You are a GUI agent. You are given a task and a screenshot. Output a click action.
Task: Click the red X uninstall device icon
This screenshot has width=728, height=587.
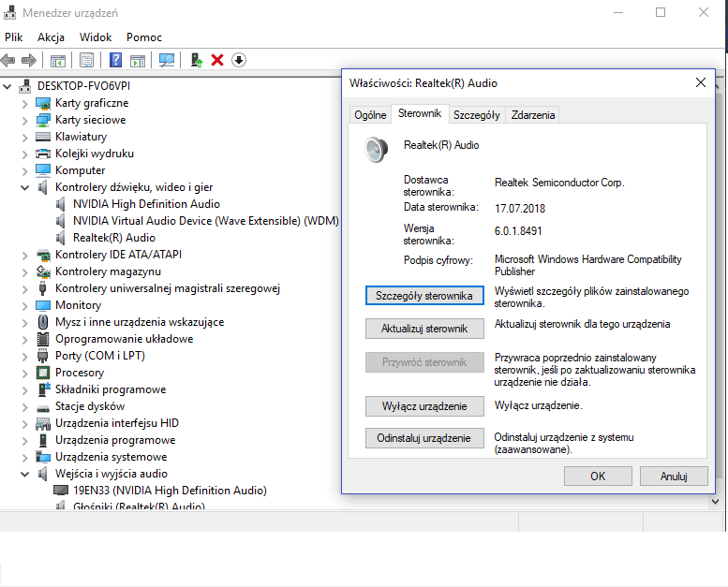pos(216,60)
